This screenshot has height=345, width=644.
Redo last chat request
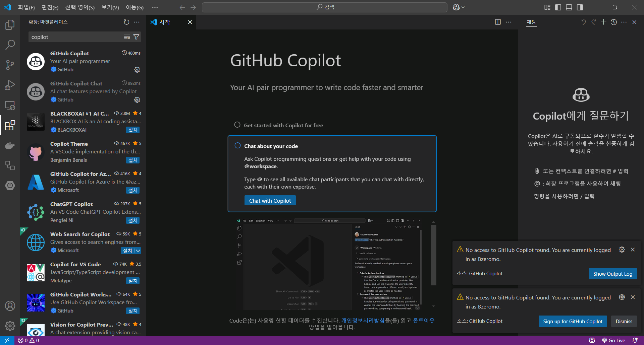[594, 22]
